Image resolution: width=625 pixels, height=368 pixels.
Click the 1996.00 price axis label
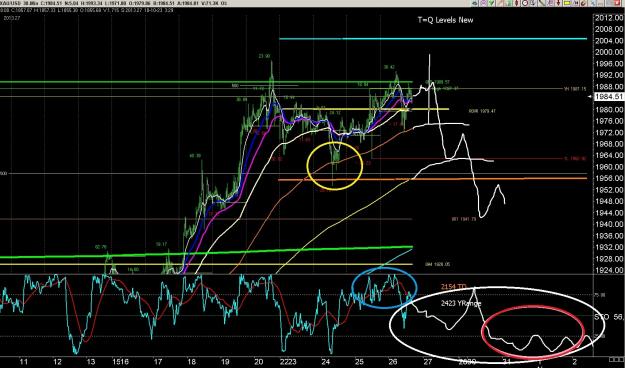click(609, 64)
